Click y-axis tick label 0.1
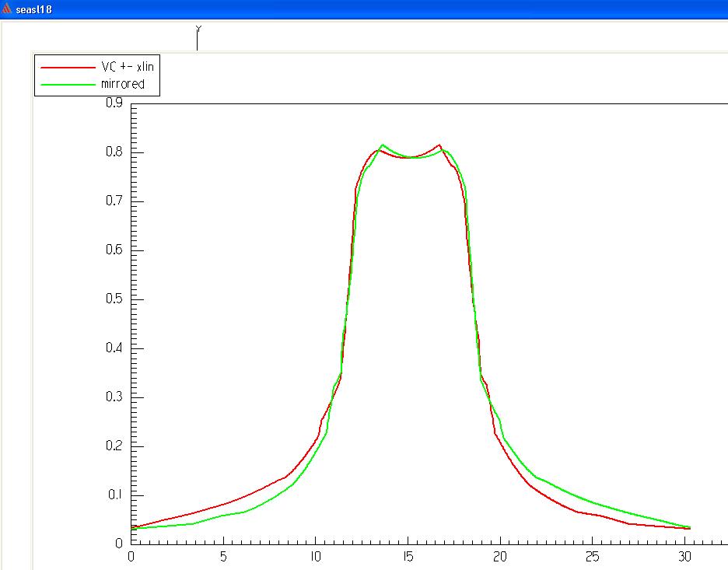The height and width of the screenshot is (570, 728). (115, 495)
